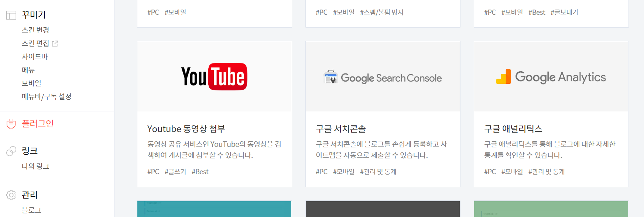Click the 구글 서치콘솔 description text

pos(381,150)
